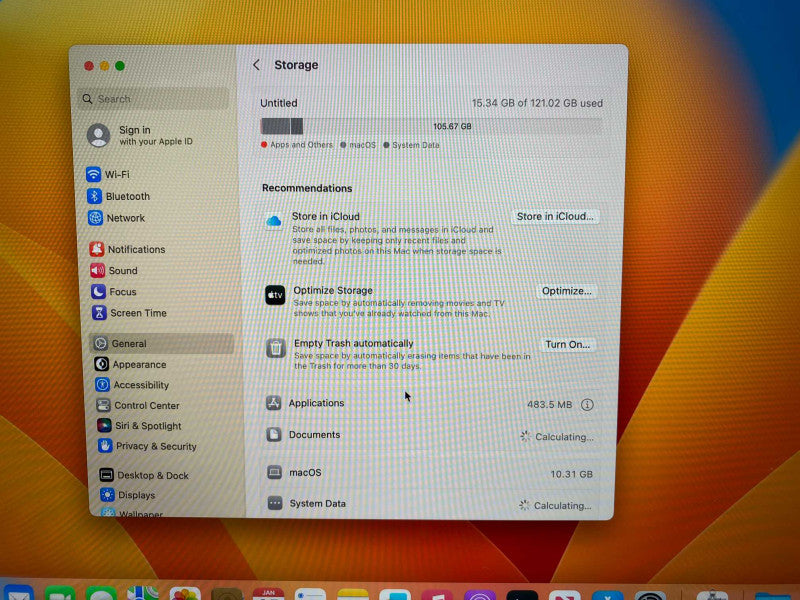Click the "10.31 GB" macOS size
The height and width of the screenshot is (600, 800).
tap(571, 474)
